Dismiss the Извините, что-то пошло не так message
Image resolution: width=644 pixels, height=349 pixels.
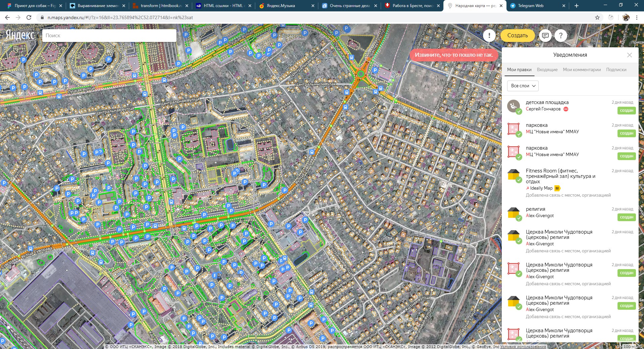point(454,55)
